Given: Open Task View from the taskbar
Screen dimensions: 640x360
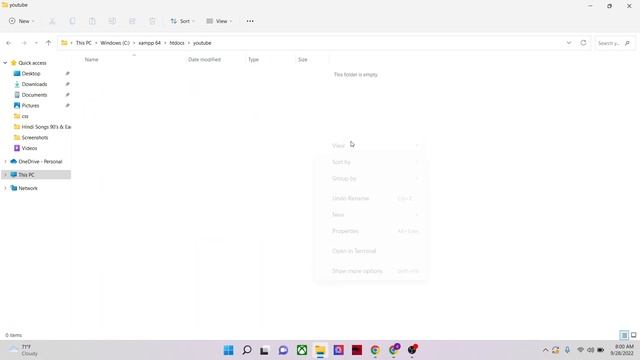Looking at the screenshot, I should coord(264,350).
